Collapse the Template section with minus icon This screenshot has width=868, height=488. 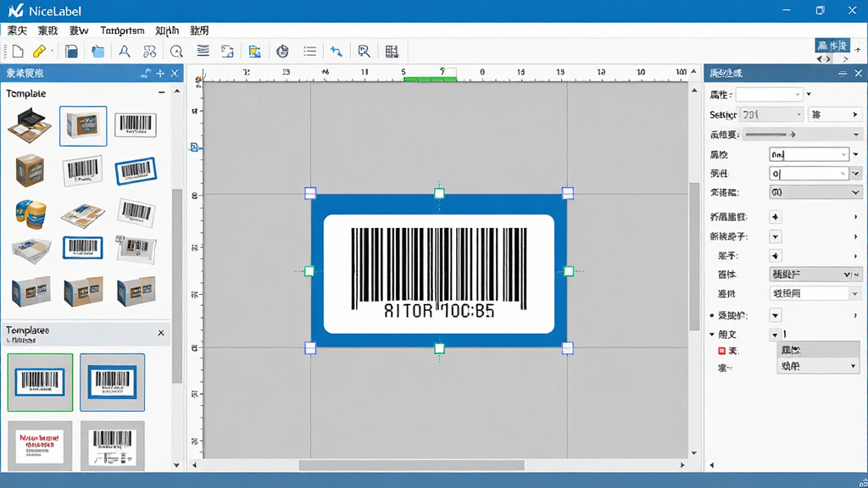[161, 92]
